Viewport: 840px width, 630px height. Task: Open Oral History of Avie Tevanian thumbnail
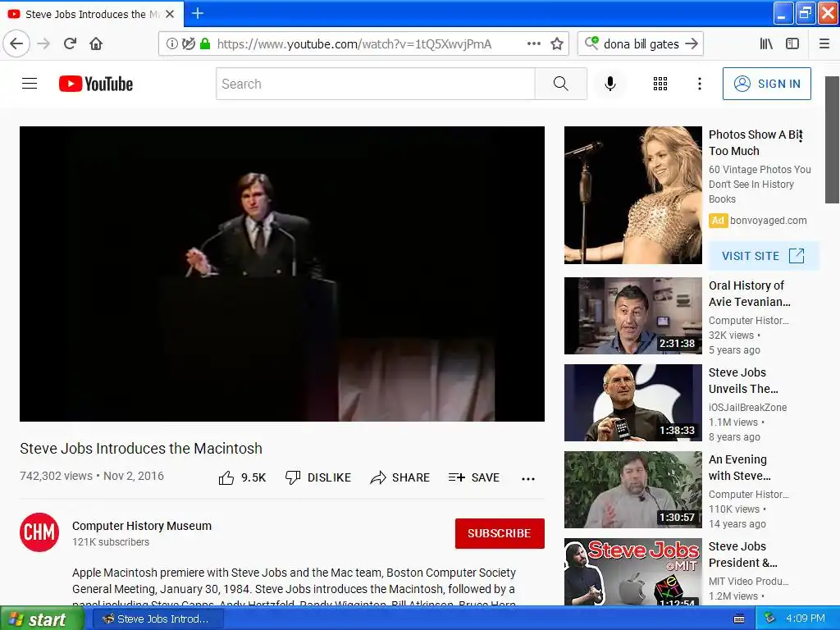[x=632, y=316]
